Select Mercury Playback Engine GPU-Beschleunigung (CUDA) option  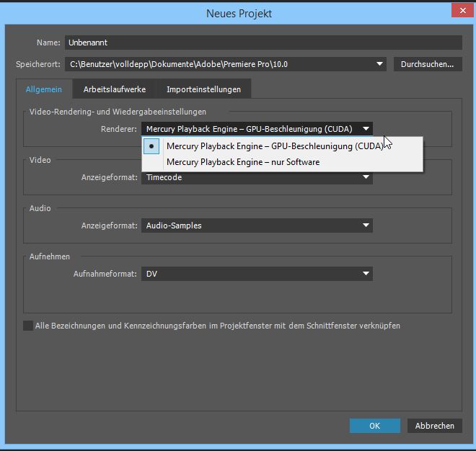(282, 146)
